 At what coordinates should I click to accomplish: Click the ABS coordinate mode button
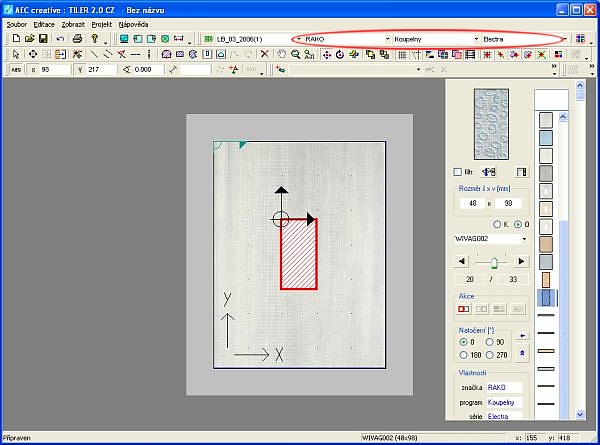pos(16,70)
